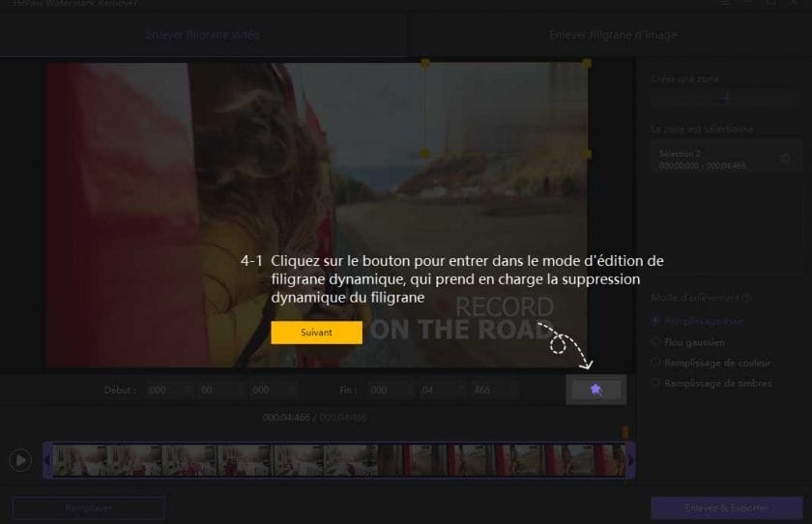This screenshot has width=812, height=524.
Task: Choose the Remplissage de couleur option
Action: pyautogui.click(x=656, y=363)
